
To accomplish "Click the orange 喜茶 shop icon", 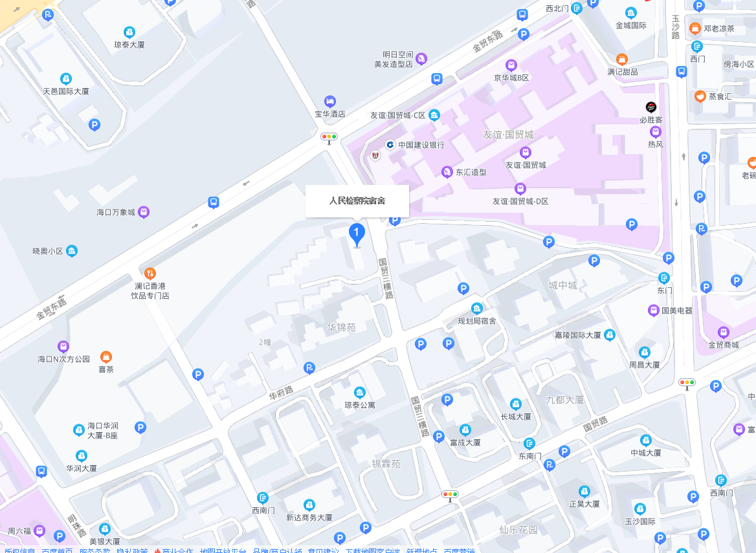I will (106, 357).
